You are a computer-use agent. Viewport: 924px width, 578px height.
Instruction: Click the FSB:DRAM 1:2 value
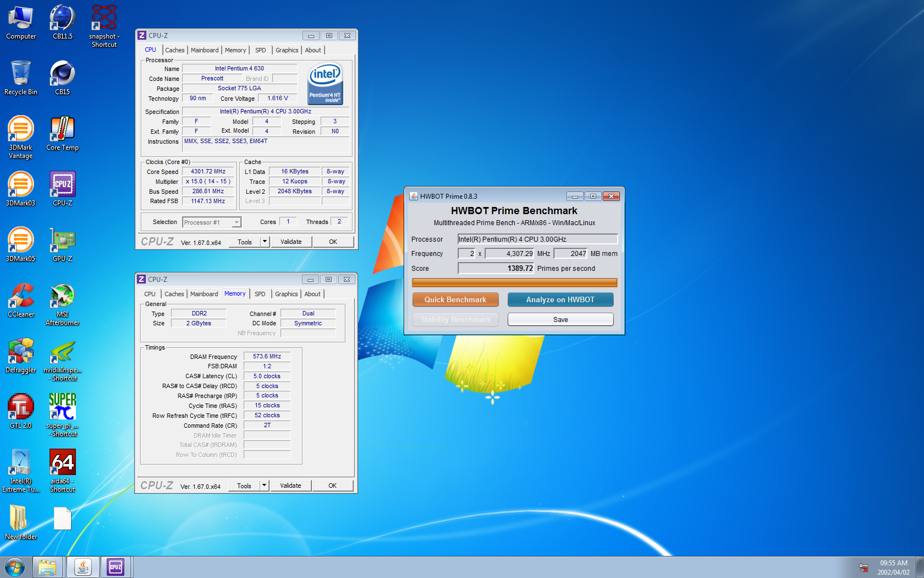point(267,366)
